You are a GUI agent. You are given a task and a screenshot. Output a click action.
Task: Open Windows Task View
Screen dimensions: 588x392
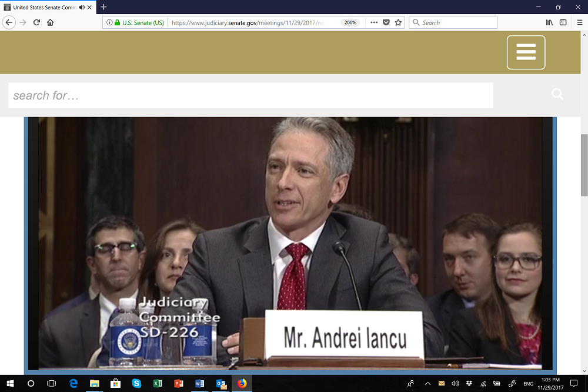pos(51,383)
